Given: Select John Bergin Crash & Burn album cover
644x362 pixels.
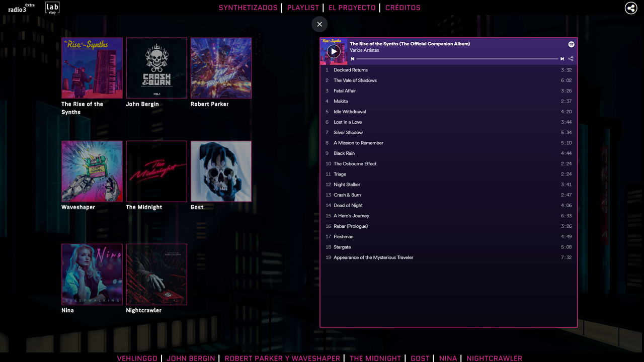Looking at the screenshot, I should [156, 68].
